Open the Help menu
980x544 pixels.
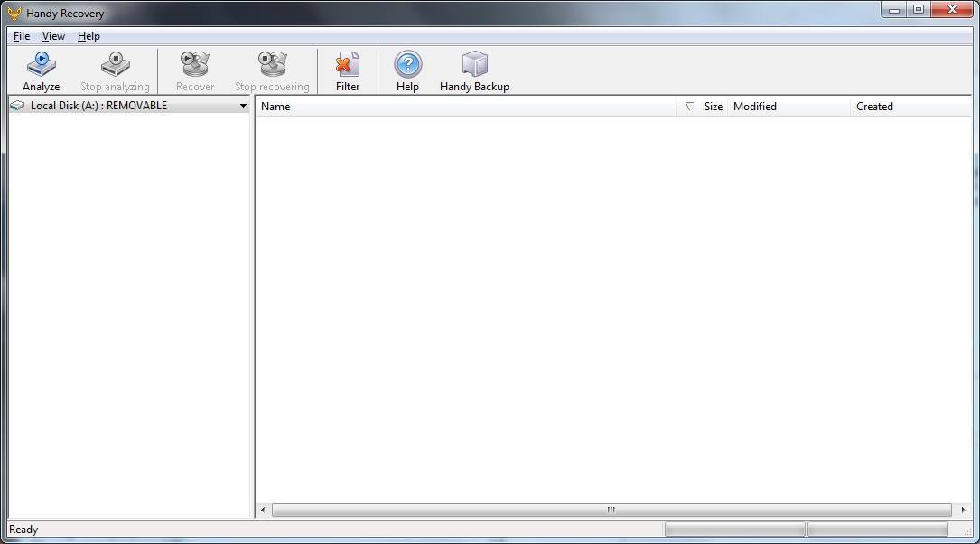(89, 36)
